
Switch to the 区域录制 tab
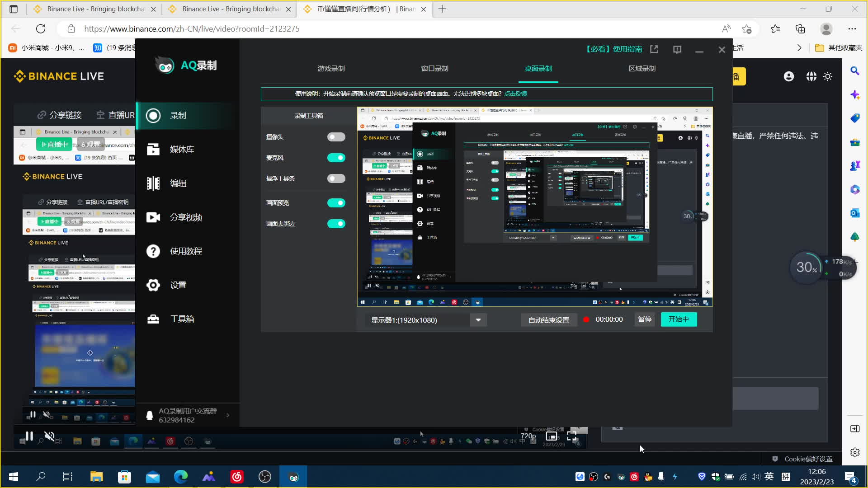point(642,69)
